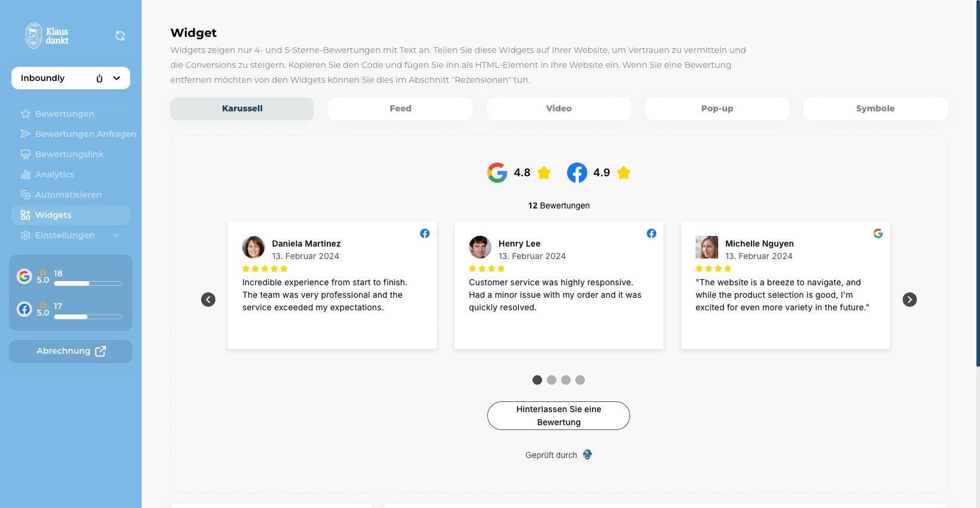
Task: Click the Facebook icon in sidebar rating panel
Action: point(24,309)
